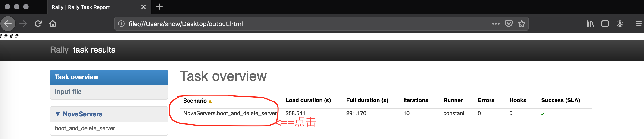Open the Firefox hamburger menu
Image resolution: width=644 pixels, height=139 pixels.
(638, 24)
